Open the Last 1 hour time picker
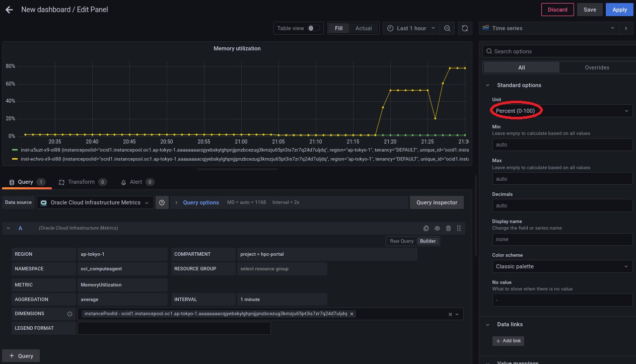The image size is (636, 364). 411,28
